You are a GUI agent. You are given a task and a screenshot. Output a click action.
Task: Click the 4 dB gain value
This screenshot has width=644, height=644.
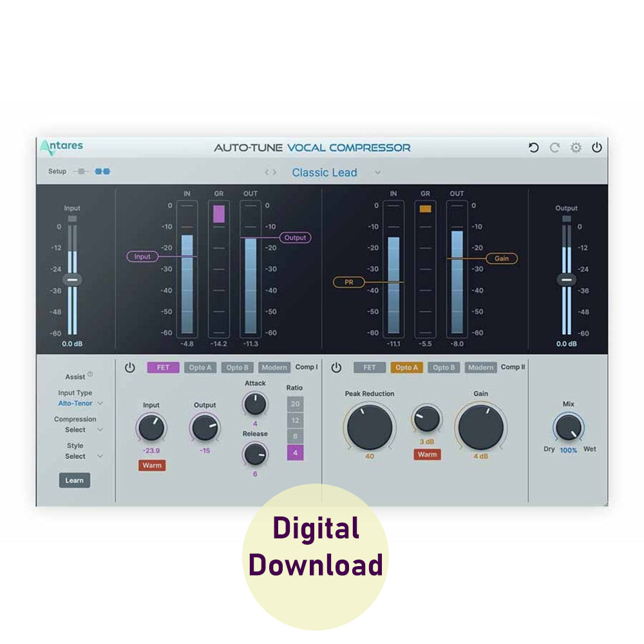(x=480, y=457)
